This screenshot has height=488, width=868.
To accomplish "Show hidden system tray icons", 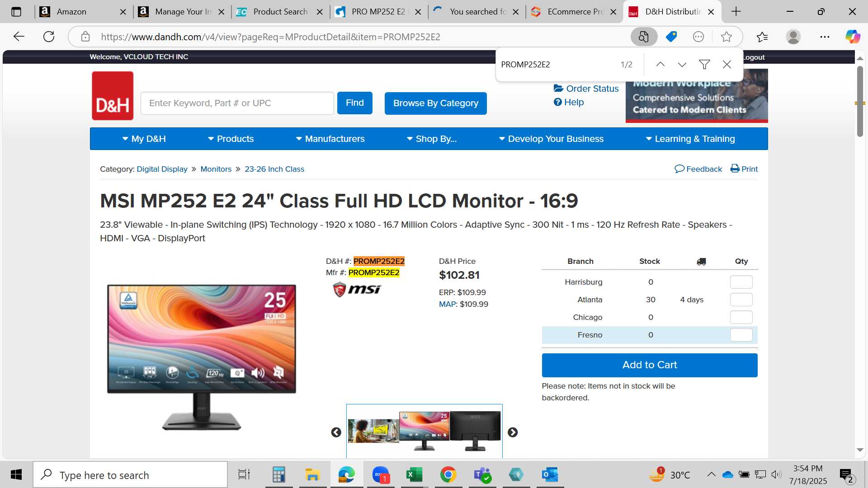I will tap(711, 474).
